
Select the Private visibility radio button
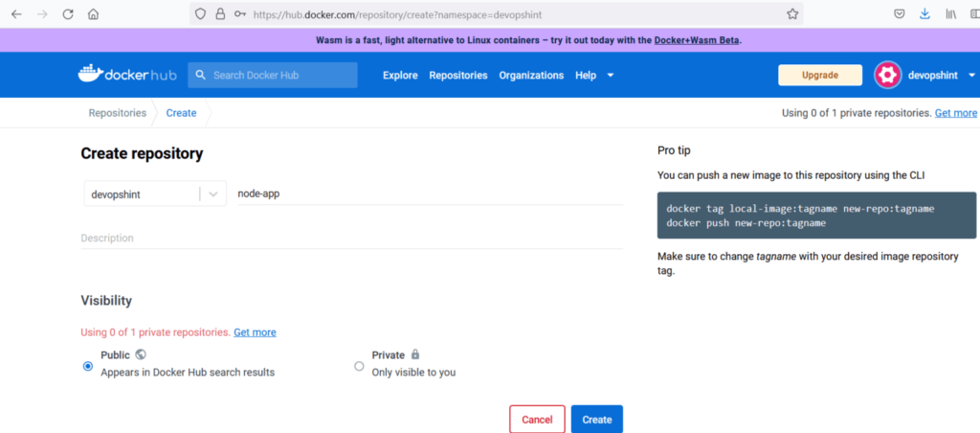[x=359, y=366]
